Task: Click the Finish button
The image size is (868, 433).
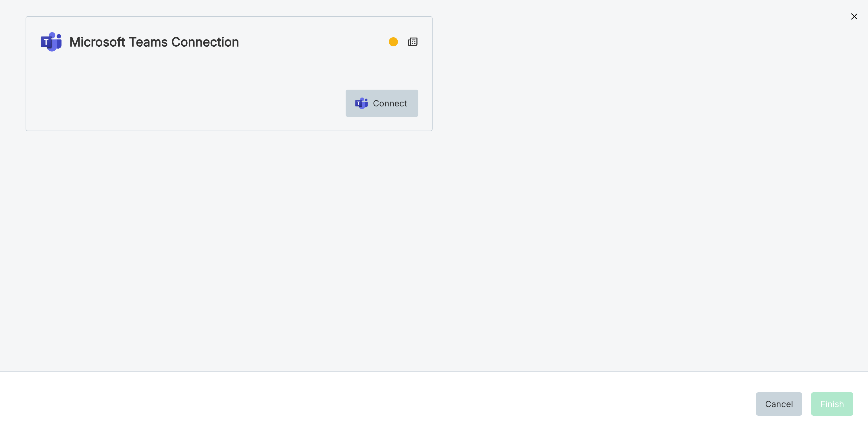Action: pyautogui.click(x=832, y=404)
